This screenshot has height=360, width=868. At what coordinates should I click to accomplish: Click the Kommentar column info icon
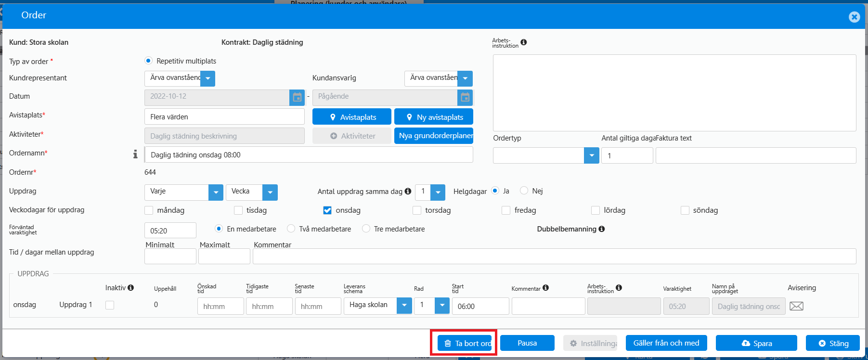pos(546,288)
